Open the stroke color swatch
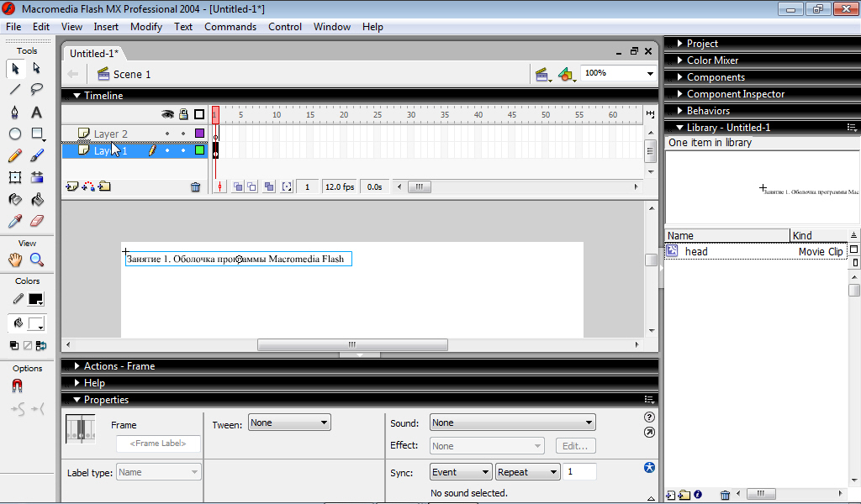The image size is (861, 504). pos(35,299)
